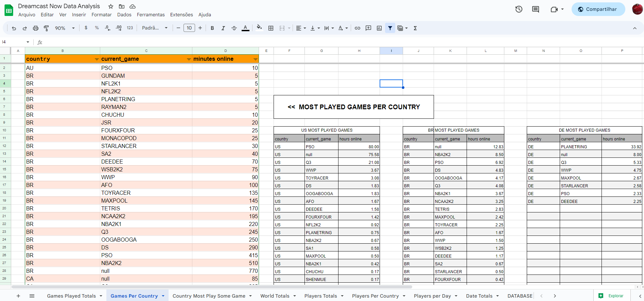Open number format 123 menu
Viewport: 644px width, 301px height.
tap(130, 28)
